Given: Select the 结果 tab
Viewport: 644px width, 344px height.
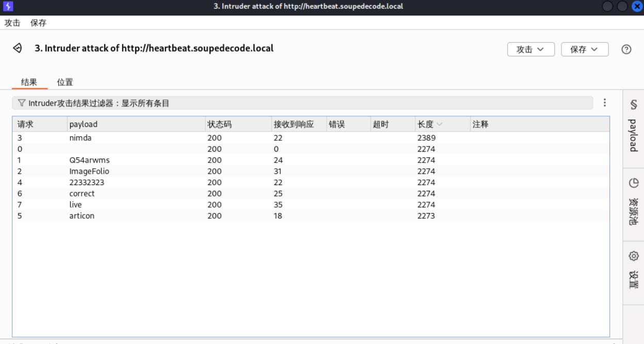Looking at the screenshot, I should 29,82.
